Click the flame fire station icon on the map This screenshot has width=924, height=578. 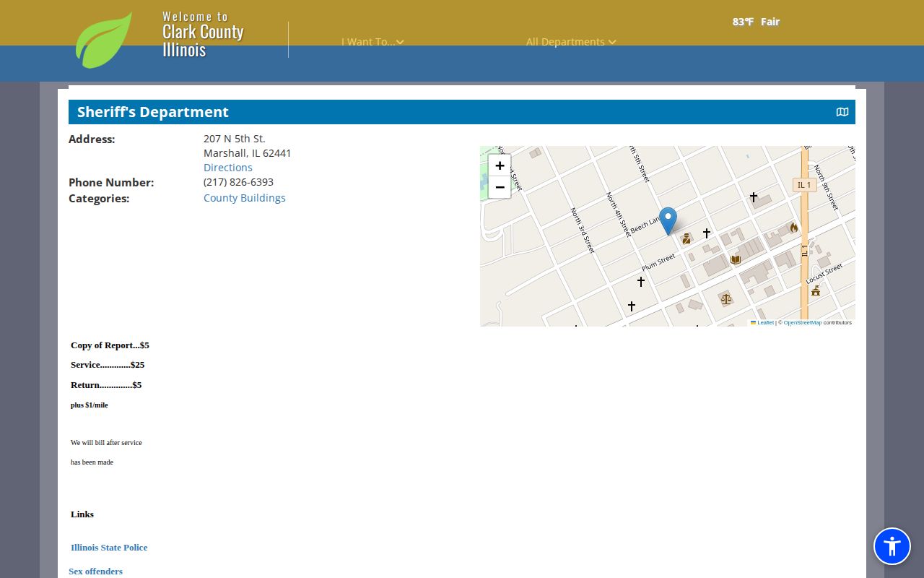[794, 228]
